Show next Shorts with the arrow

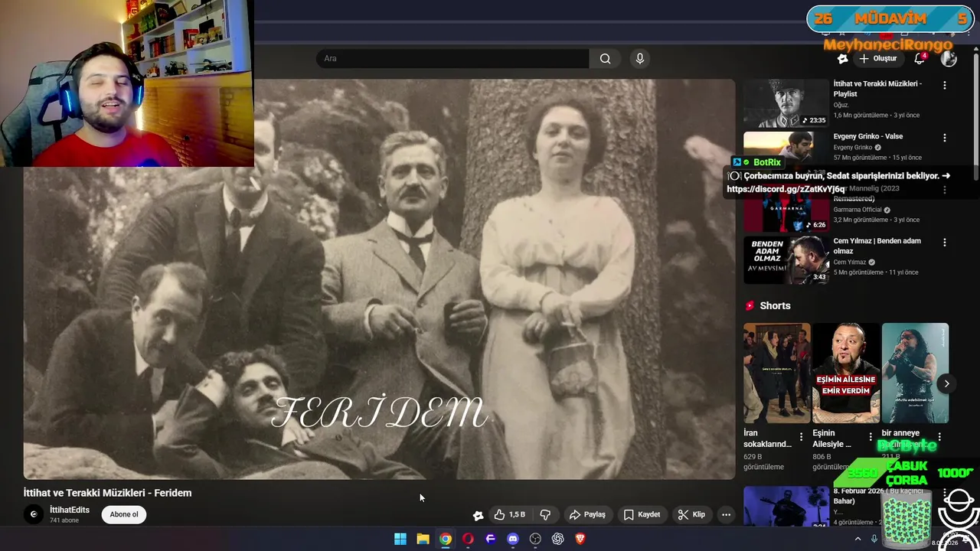point(946,384)
